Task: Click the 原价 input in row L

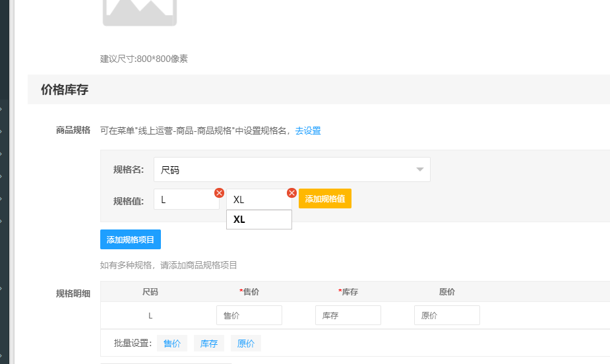Action: (x=446, y=315)
